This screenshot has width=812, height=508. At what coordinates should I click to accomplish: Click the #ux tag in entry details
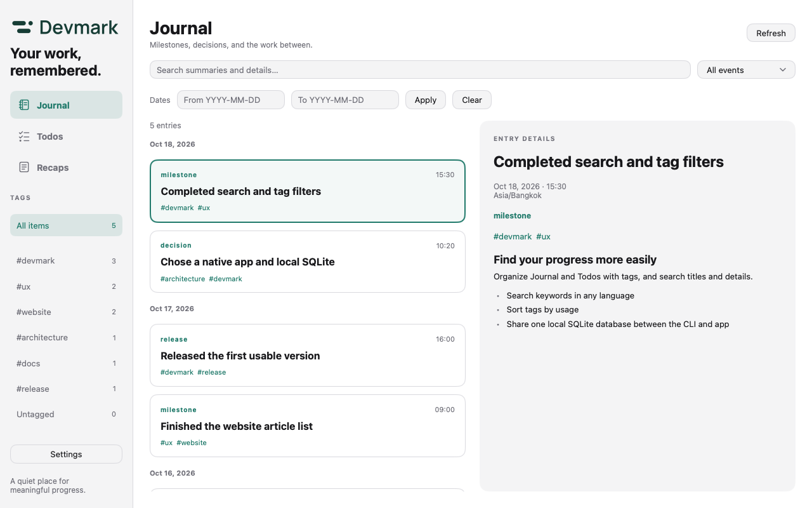[544, 236]
